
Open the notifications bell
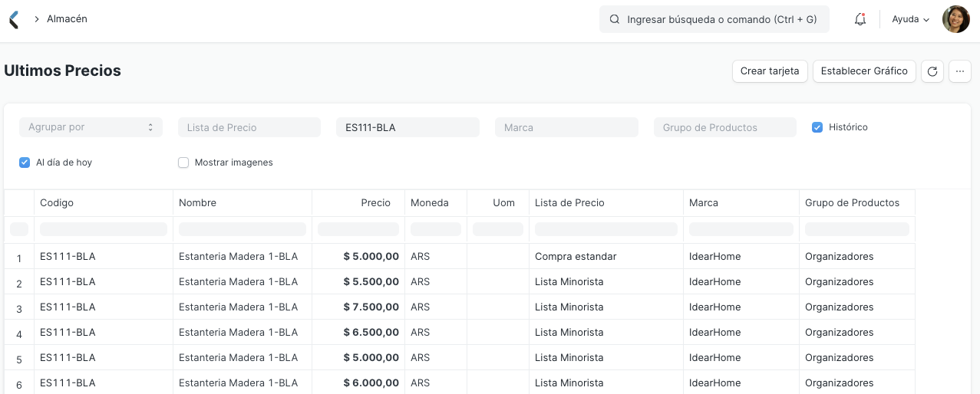click(860, 19)
